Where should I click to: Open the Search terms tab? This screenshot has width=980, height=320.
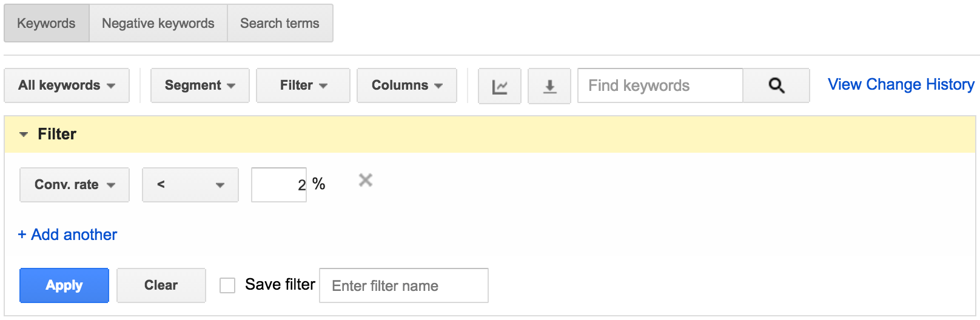click(280, 23)
